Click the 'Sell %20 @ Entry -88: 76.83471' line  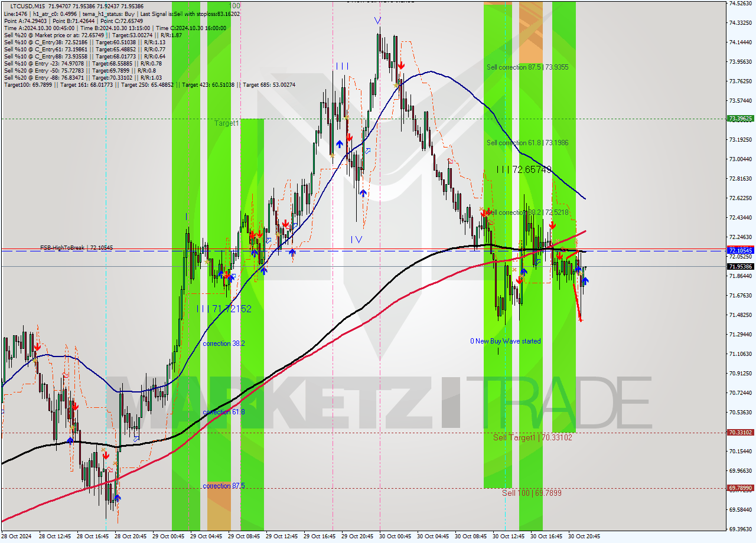(x=83, y=77)
